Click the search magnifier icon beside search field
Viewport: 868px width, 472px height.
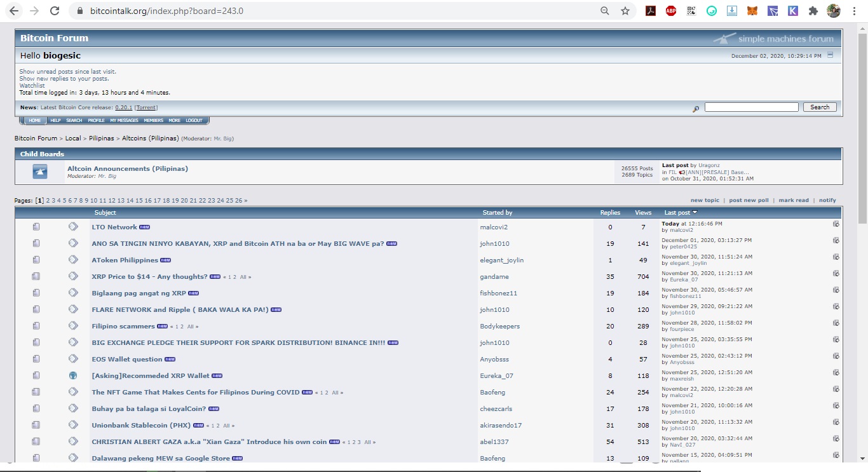696,109
